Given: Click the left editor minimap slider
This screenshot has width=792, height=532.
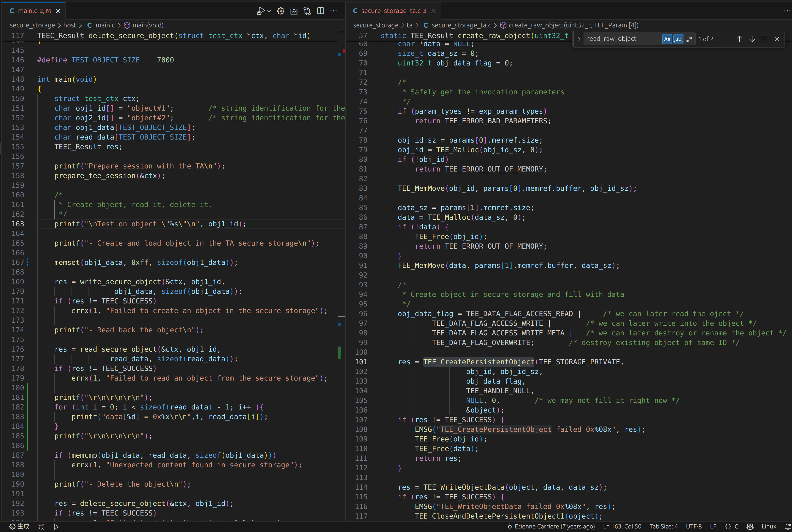Looking at the screenshot, I should [342, 316].
